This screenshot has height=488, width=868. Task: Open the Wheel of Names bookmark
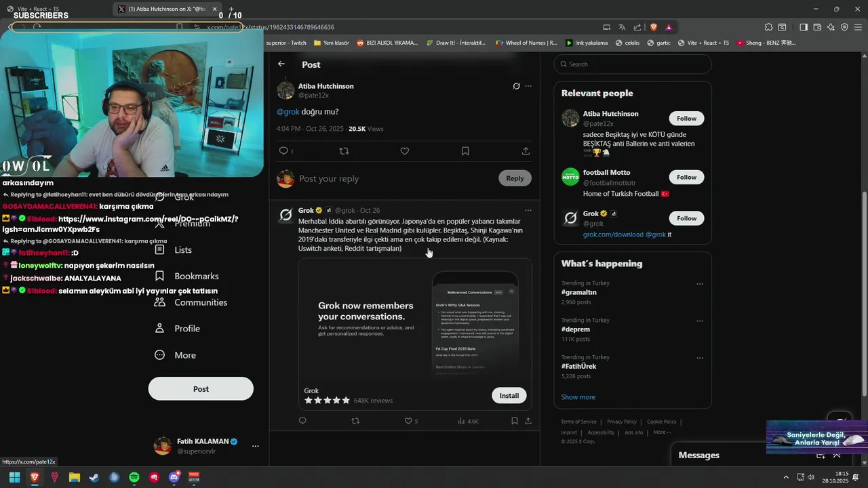tap(526, 43)
